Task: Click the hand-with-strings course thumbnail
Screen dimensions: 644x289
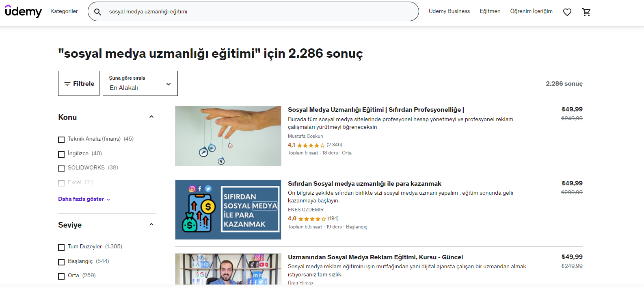Action: (x=228, y=136)
